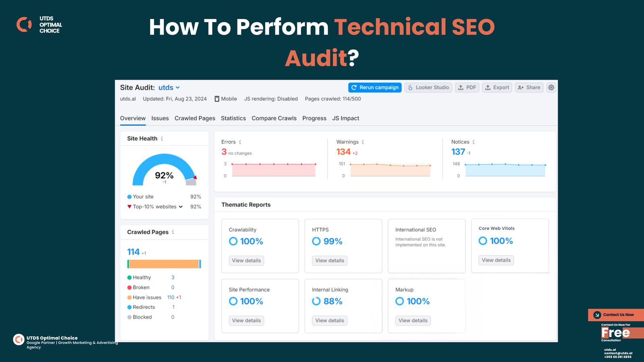Click the Have issues count 110
This screenshot has width=644, height=362.
171,297
